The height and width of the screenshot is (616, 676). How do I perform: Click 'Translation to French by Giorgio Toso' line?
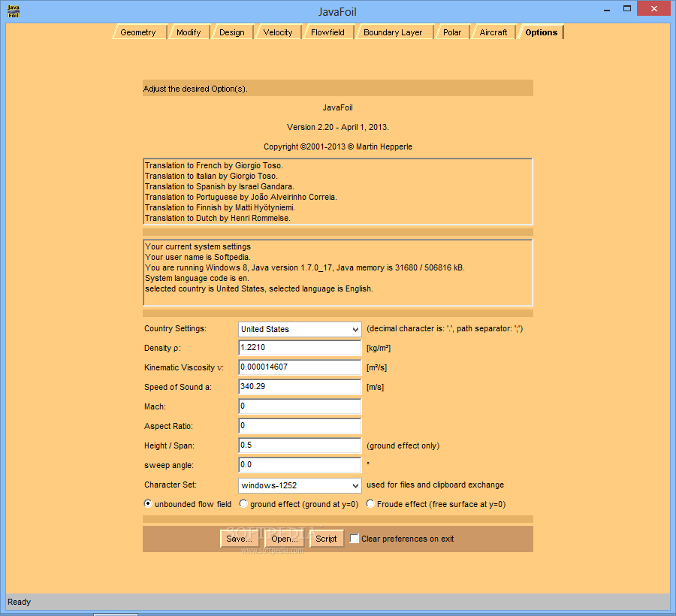(214, 165)
